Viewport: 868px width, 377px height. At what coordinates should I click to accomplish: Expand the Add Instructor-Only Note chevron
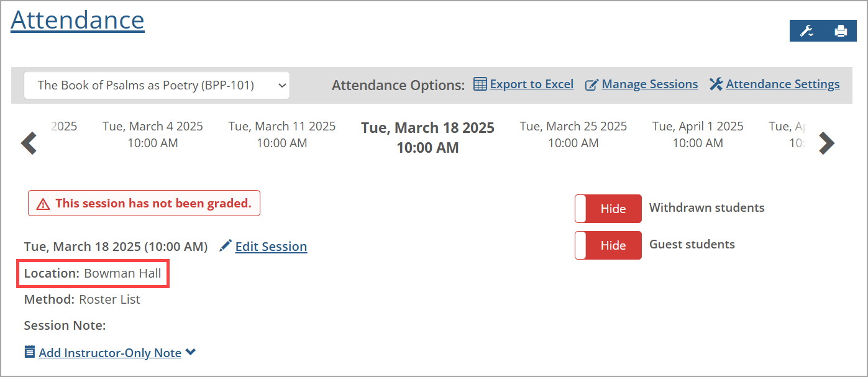coord(191,352)
